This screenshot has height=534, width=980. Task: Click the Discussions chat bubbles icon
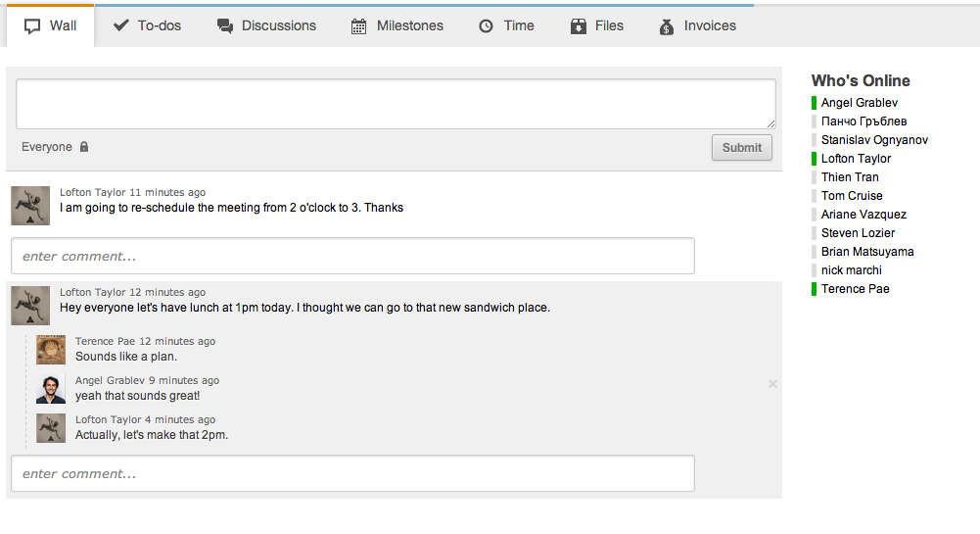coord(225,26)
